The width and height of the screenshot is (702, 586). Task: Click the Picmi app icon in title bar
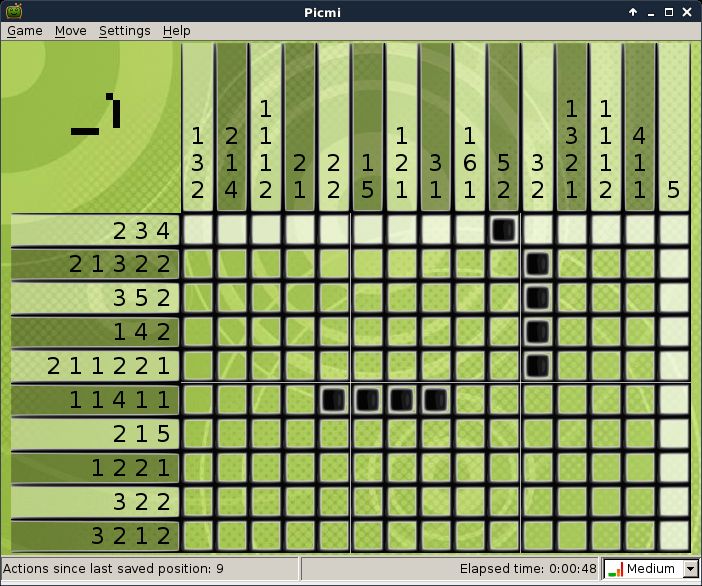pos(14,12)
